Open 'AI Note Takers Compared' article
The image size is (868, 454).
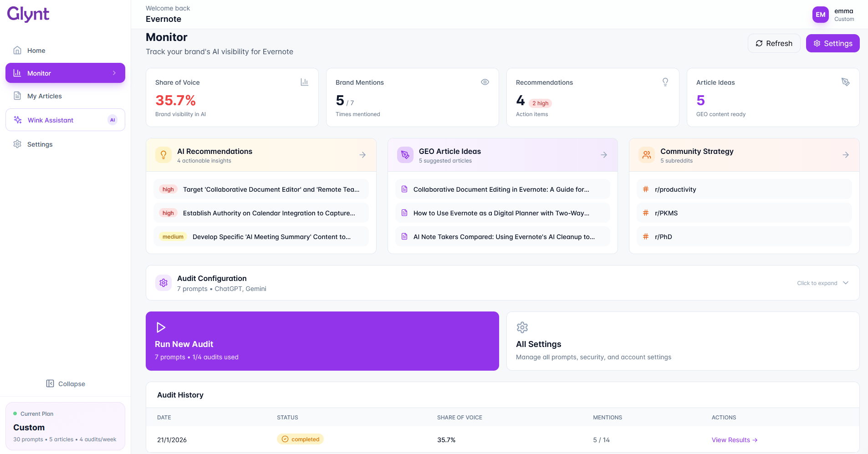(x=503, y=237)
